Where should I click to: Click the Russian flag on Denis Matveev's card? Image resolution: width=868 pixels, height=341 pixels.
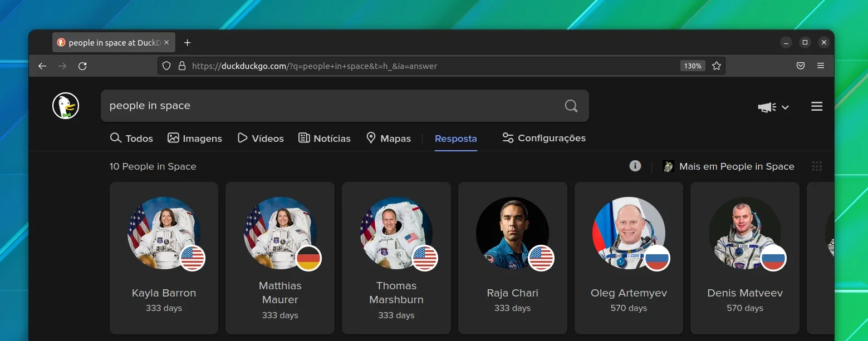point(773,258)
